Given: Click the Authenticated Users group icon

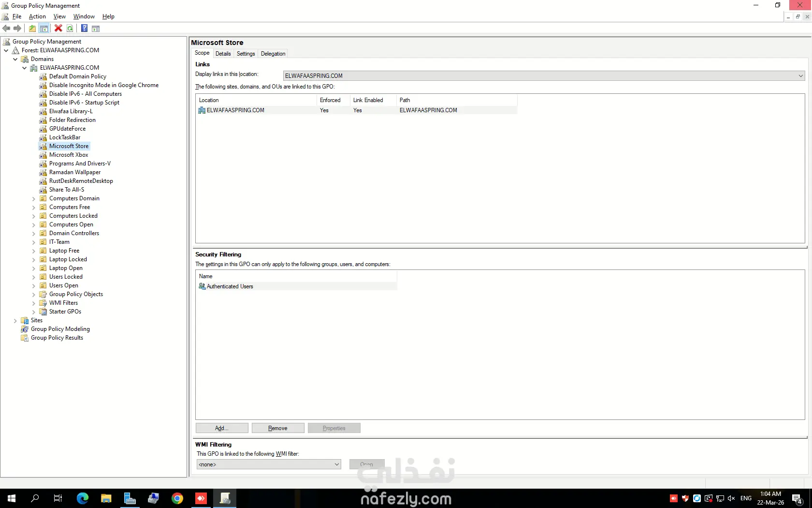Looking at the screenshot, I should click(x=202, y=286).
